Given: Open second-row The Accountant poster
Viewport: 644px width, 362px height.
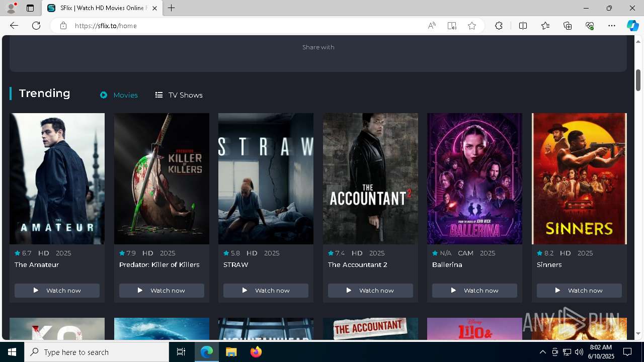Looking at the screenshot, I should (370, 329).
